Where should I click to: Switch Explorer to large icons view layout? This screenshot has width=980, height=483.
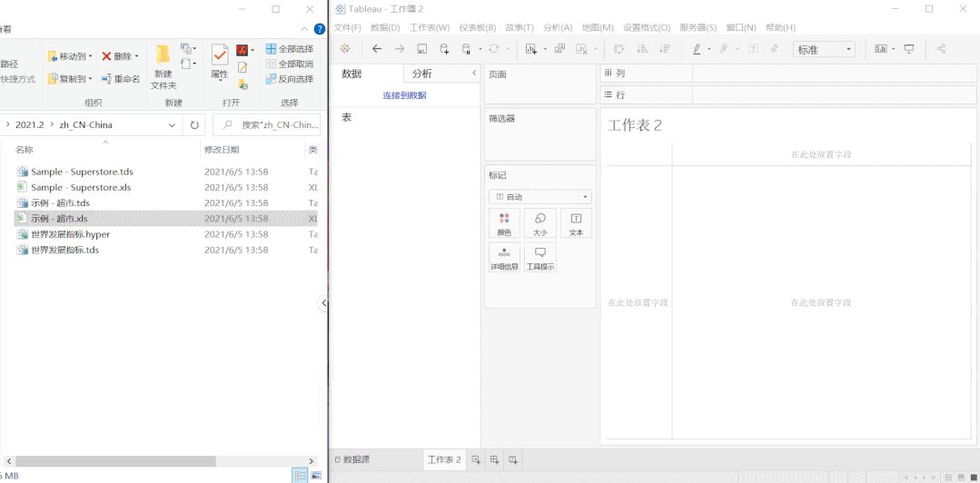coord(316,476)
